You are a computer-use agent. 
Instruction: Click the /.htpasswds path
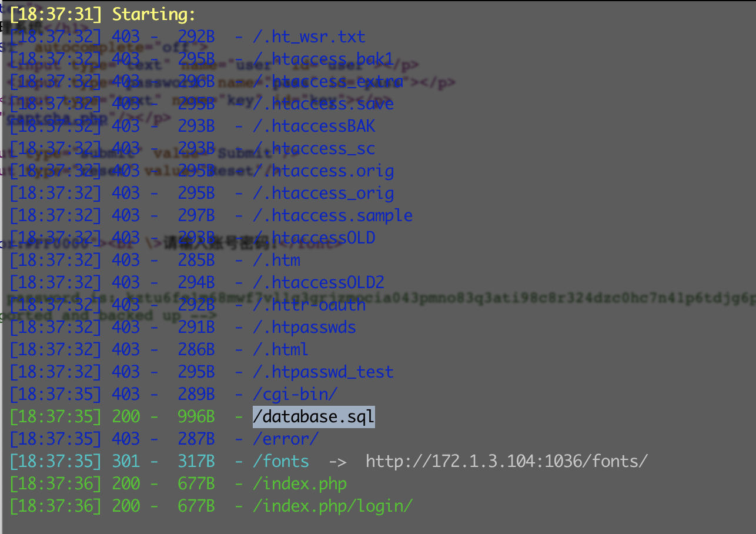pos(305,328)
